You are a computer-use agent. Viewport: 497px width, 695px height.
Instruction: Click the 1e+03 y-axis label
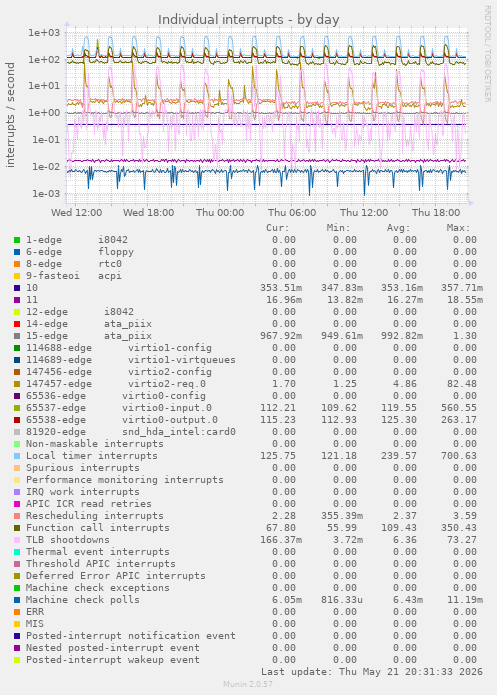[44, 33]
